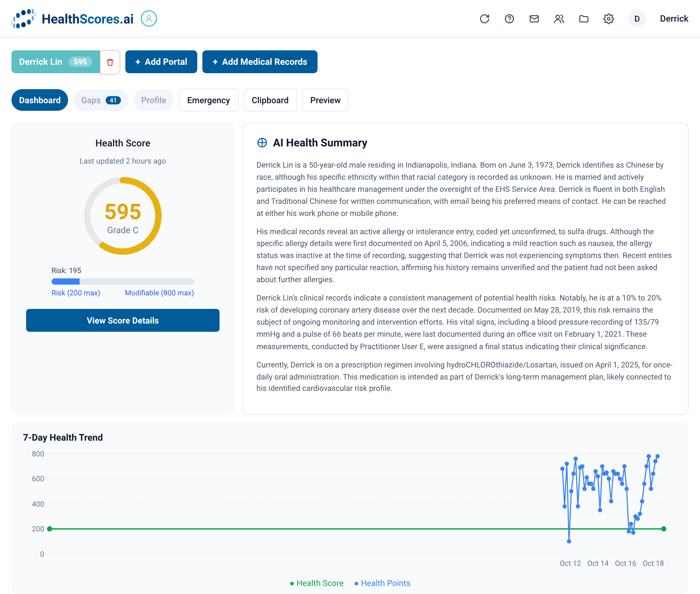Screen dimensions: 700x594
Task: Click the Risk progress bar
Action: click(123, 281)
